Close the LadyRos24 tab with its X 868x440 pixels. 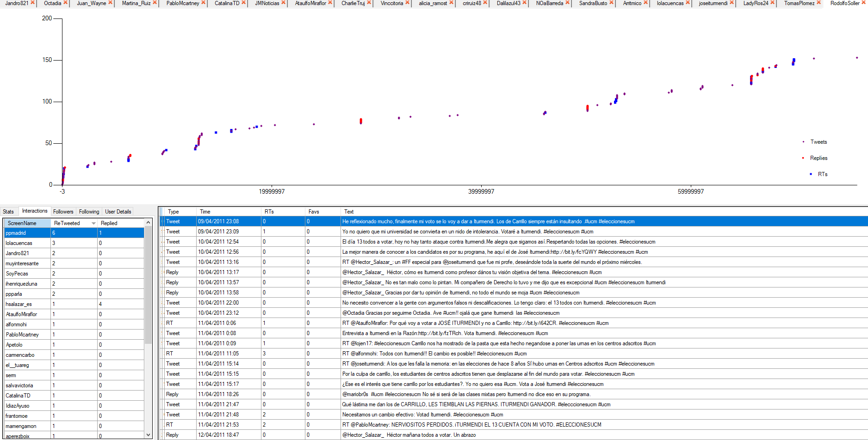point(772,3)
